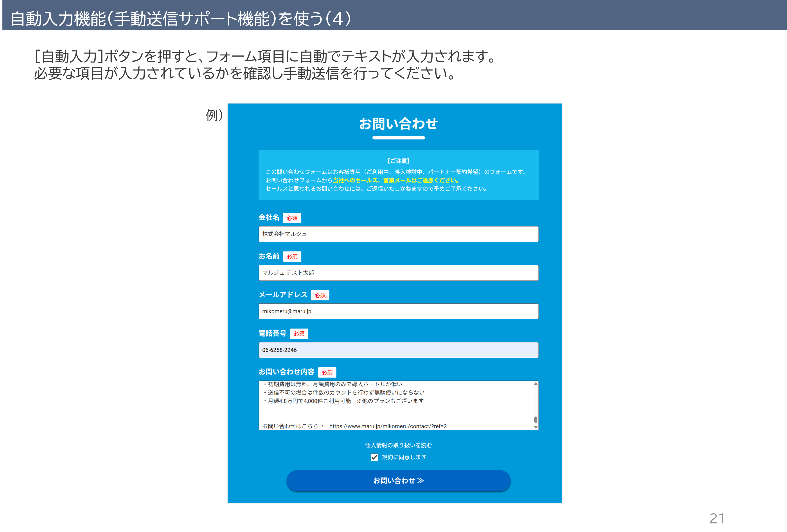This screenshot has width=787, height=532.
Task: Focus the メールアドレス input box
Action: (398, 311)
